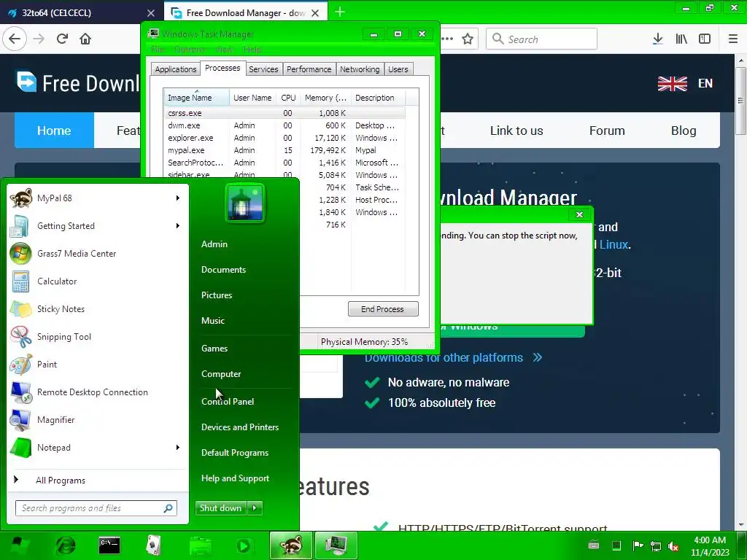747x560 pixels.
Task: Expand the Notepad recent files arrow
Action: coord(178,447)
